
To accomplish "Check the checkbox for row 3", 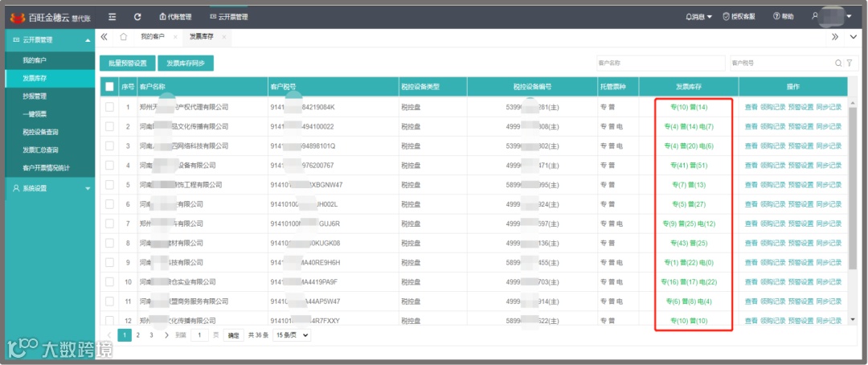I will [109, 146].
